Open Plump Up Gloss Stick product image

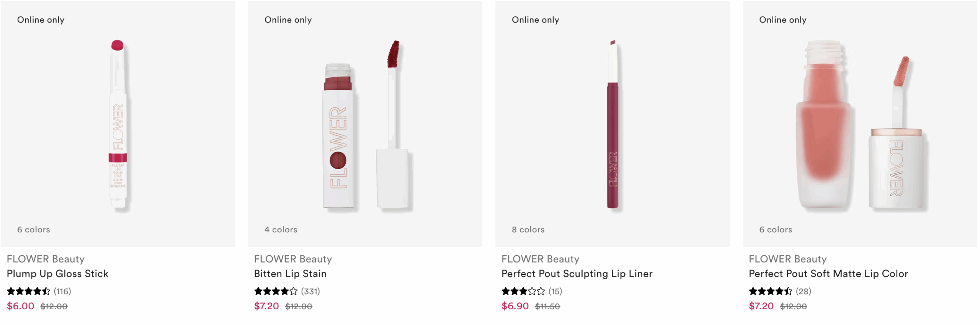point(118,124)
